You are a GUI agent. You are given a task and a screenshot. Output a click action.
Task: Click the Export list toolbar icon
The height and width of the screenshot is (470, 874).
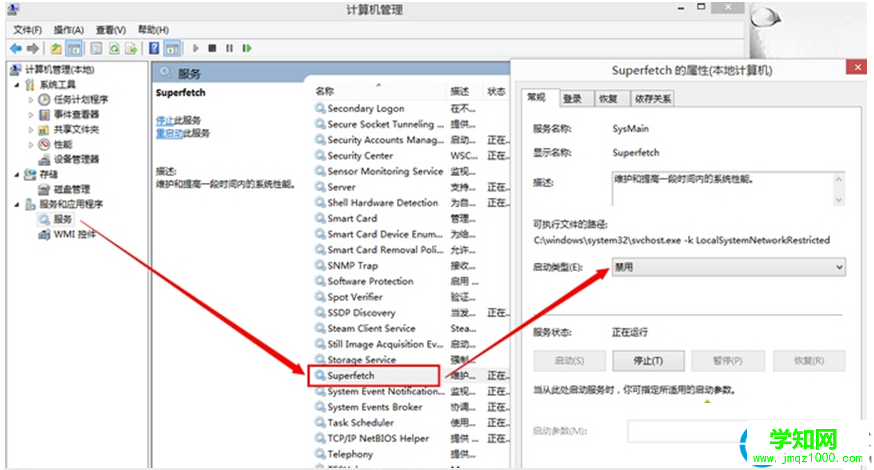pos(131,49)
